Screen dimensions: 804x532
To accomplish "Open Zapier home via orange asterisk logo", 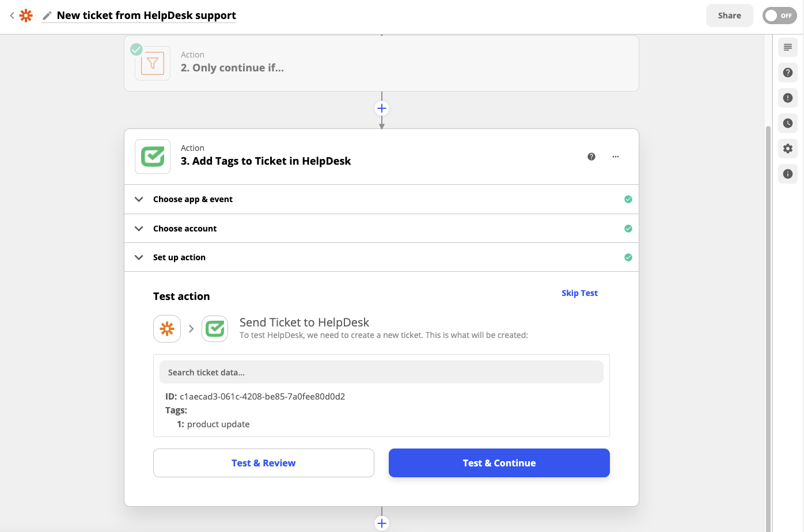I will pos(26,16).
